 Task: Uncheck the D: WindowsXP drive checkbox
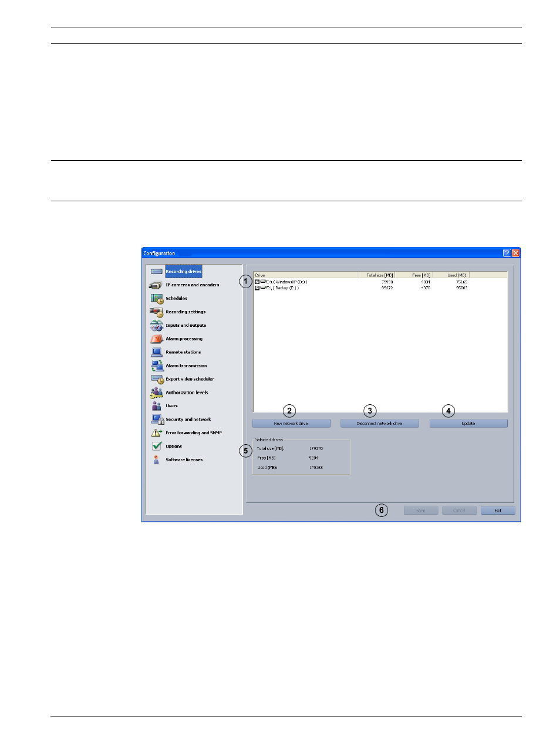click(257, 282)
